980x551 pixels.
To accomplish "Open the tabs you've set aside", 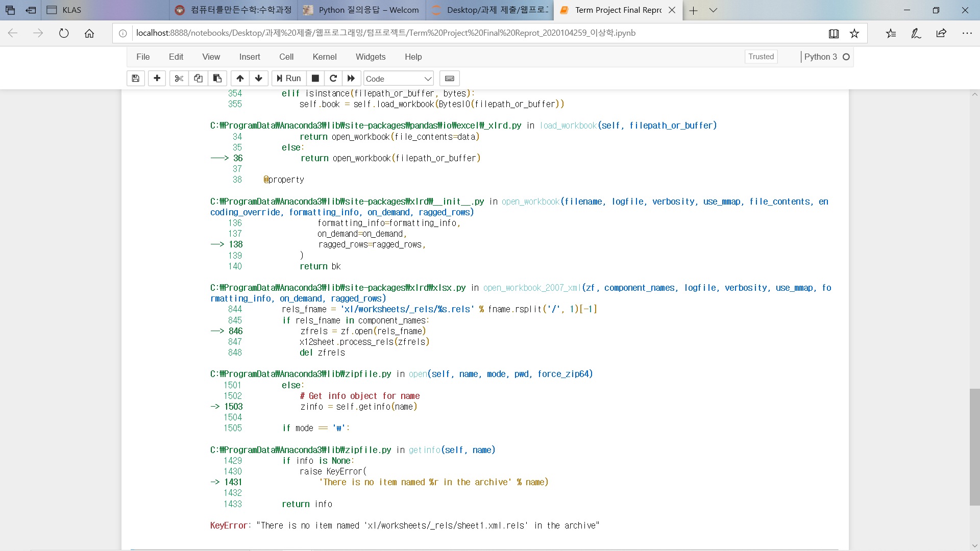I will pyautogui.click(x=10, y=10).
